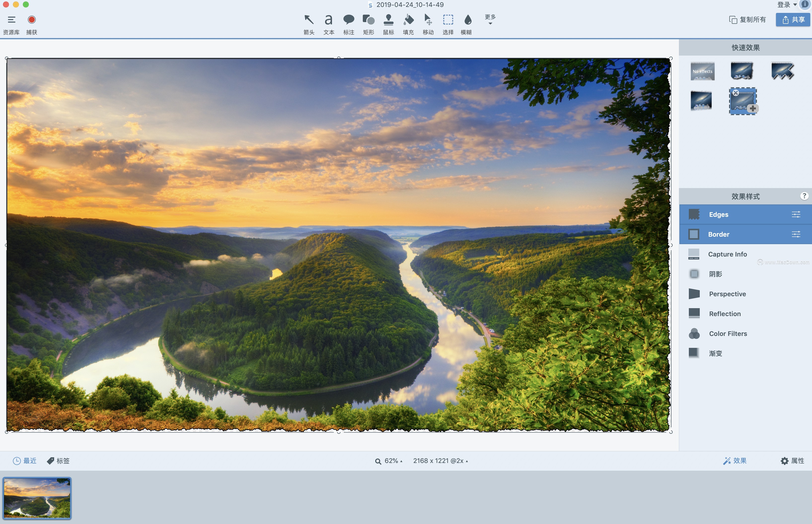Viewport: 812px width, 524px height.
Task: Turn on the Perspective effect
Action: point(727,294)
